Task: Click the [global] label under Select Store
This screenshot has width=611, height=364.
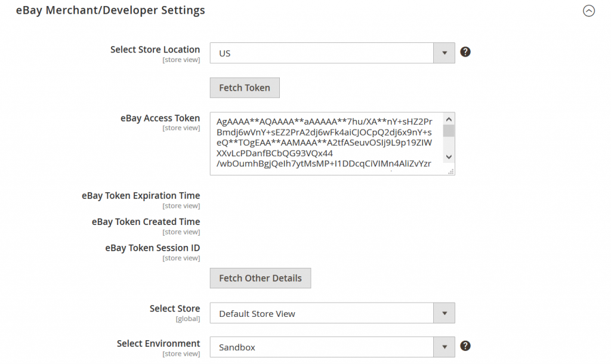Action: [189, 318]
